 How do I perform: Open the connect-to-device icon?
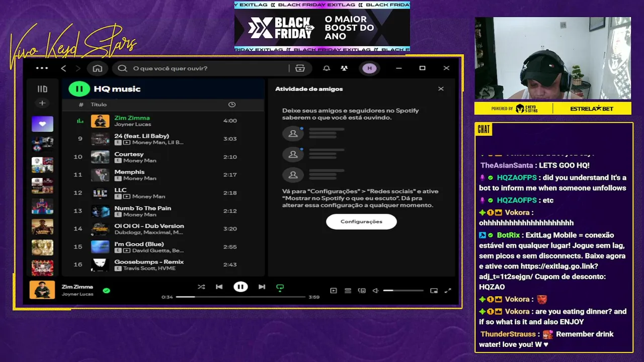[362, 291]
